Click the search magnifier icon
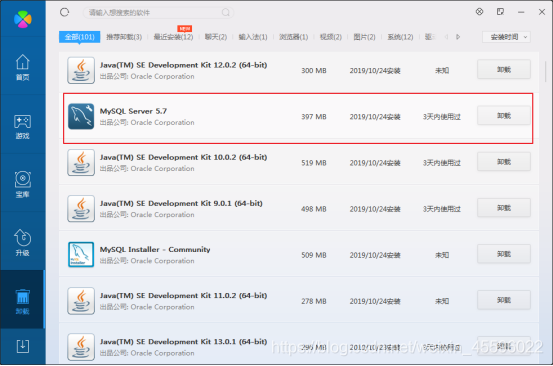This screenshot has height=366, width=553. [x=226, y=13]
